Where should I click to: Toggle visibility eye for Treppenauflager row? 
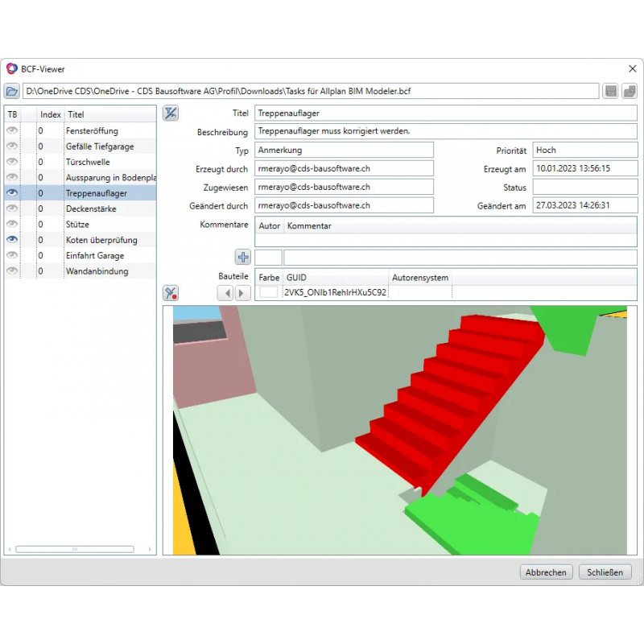click(11, 192)
